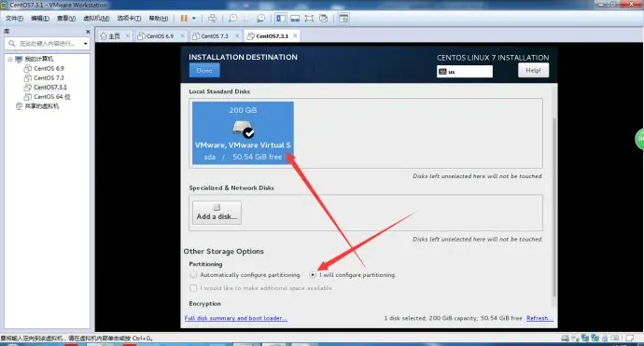Toggle the library sidebar view icon
Screen dimensions: 644x346
281,18
